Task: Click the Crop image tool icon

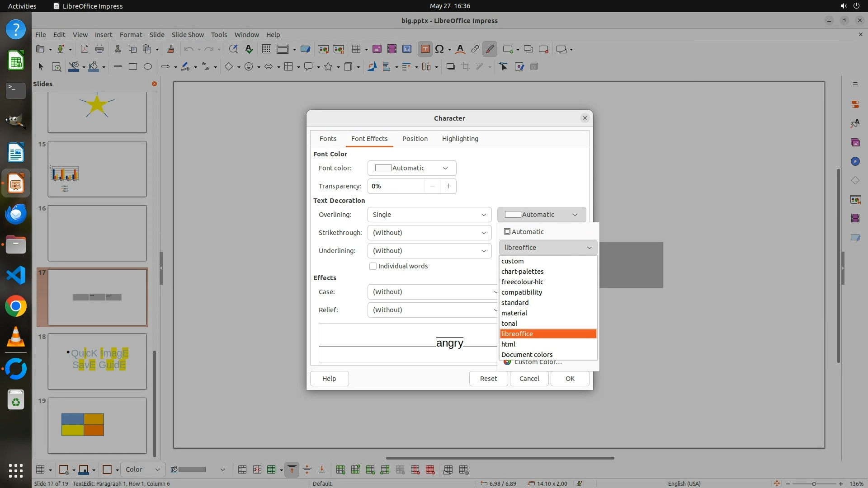Action: 465,67
